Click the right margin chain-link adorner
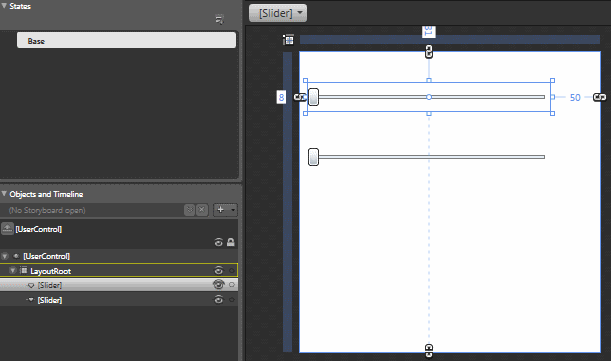This screenshot has width=611, height=361. click(x=599, y=97)
